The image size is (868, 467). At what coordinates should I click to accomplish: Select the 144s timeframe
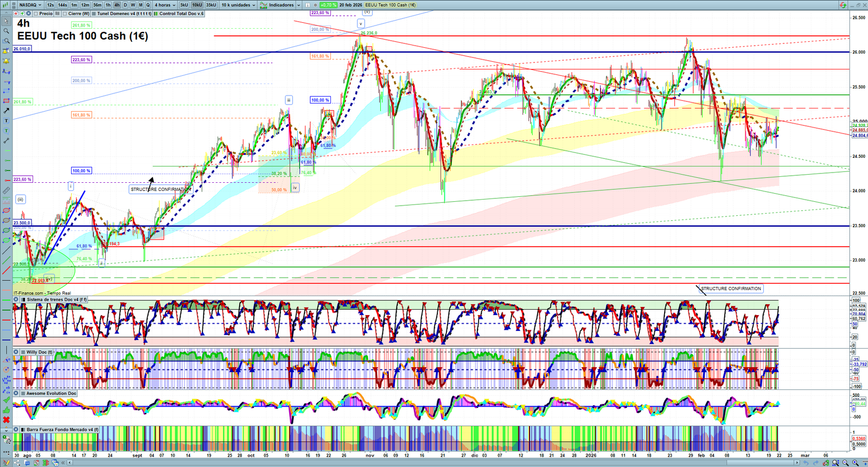click(x=62, y=5)
